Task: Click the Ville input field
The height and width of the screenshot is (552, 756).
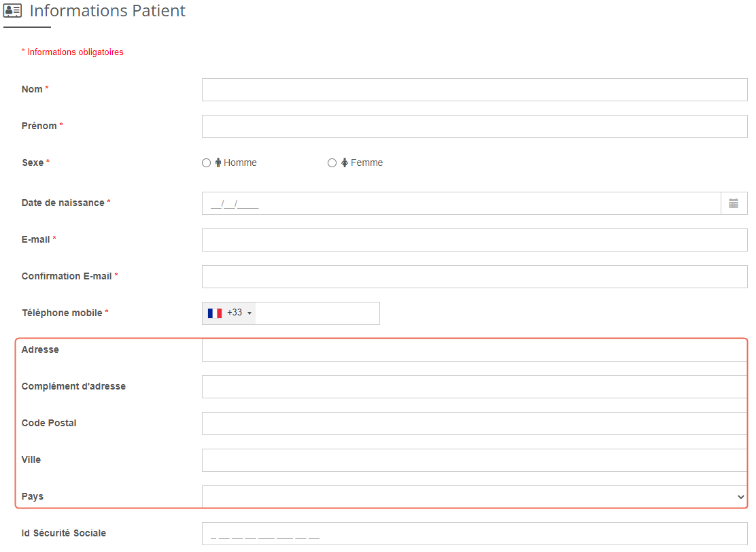Action: (474, 460)
